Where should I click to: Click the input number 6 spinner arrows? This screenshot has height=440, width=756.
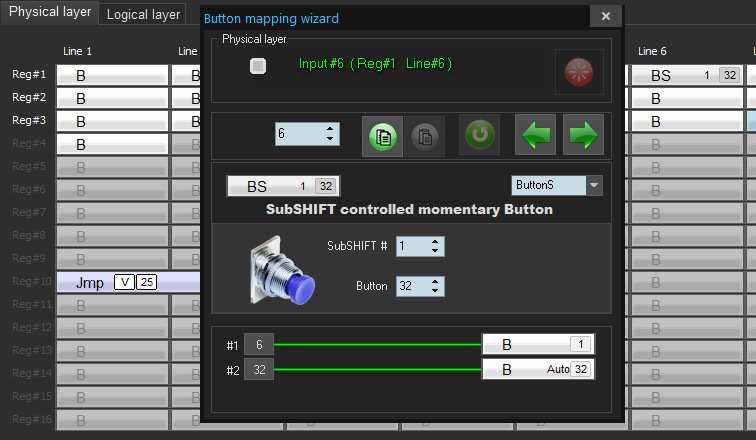330,134
